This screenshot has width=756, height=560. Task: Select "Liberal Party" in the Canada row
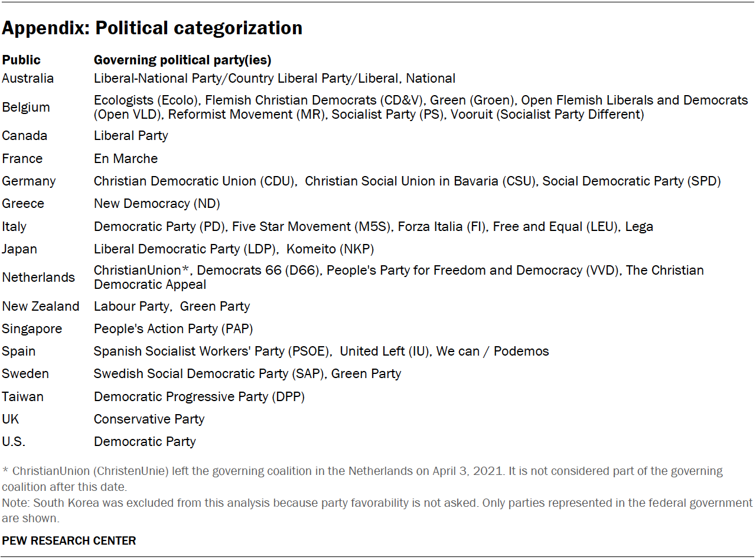click(131, 135)
